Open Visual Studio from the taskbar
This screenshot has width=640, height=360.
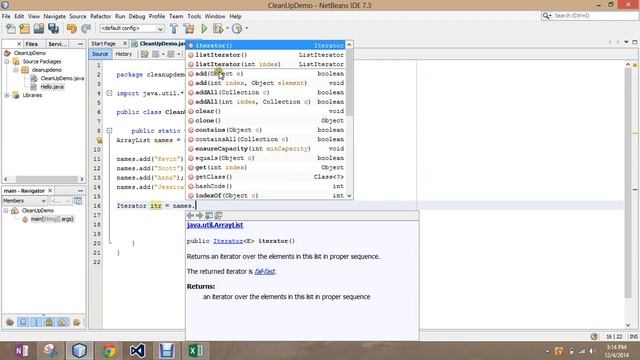pyautogui.click(x=137, y=351)
